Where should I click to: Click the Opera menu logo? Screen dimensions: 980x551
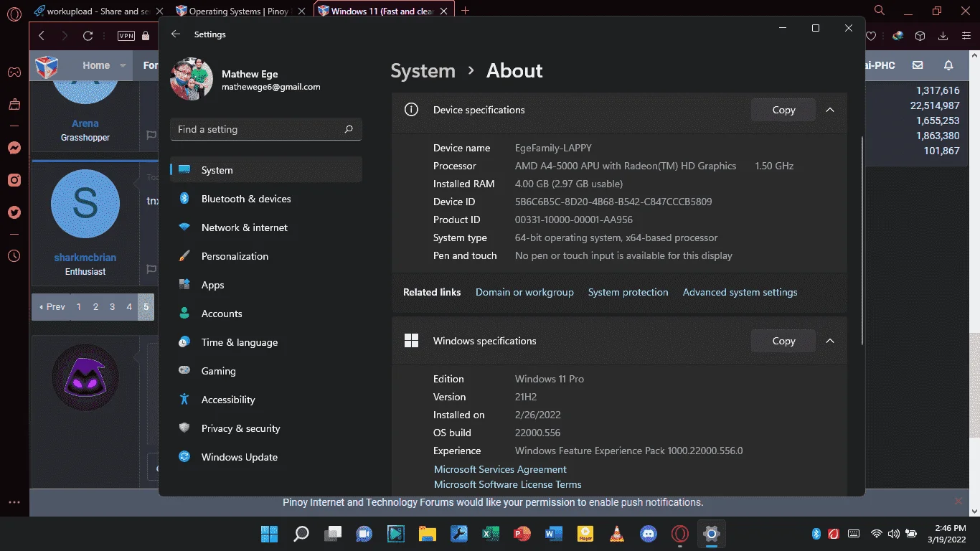click(x=14, y=14)
